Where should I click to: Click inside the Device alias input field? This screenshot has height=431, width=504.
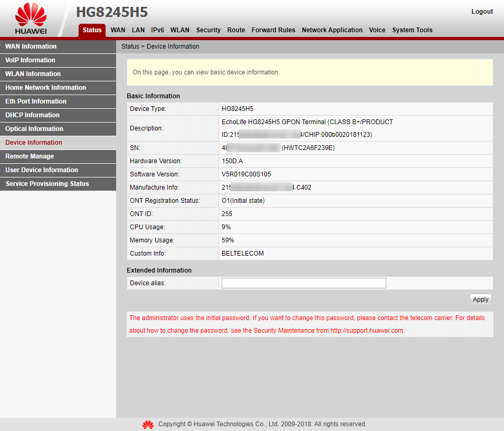coord(303,283)
